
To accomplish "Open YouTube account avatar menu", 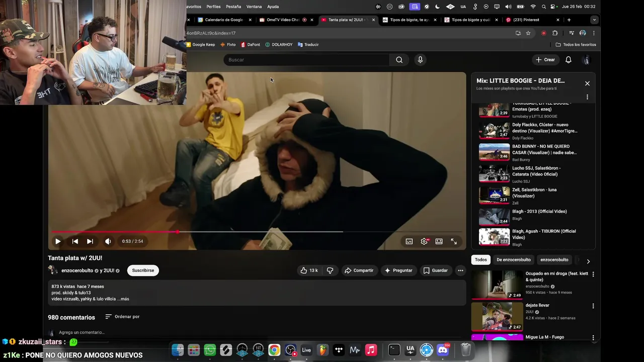I will [586, 60].
